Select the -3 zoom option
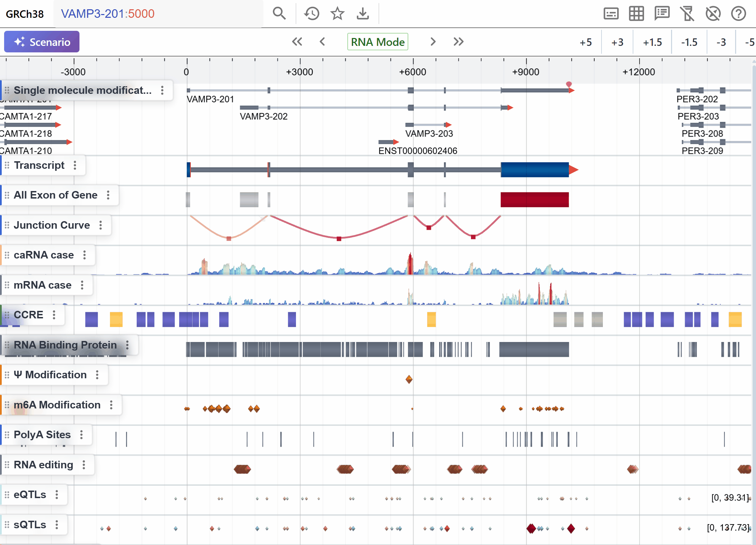This screenshot has width=756, height=545. (x=721, y=42)
